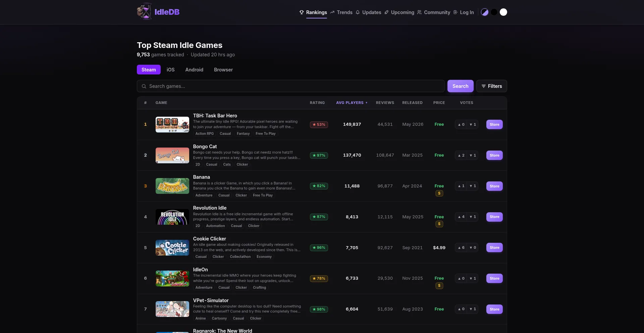
Task: Click the 78% rating badge for IdleOn
Action: coord(319,278)
